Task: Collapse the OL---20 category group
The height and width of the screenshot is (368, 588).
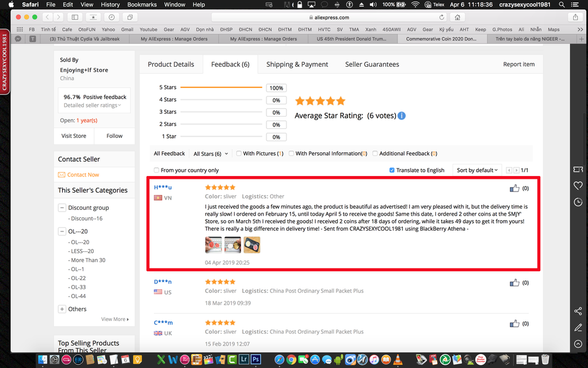Action: pos(62,231)
